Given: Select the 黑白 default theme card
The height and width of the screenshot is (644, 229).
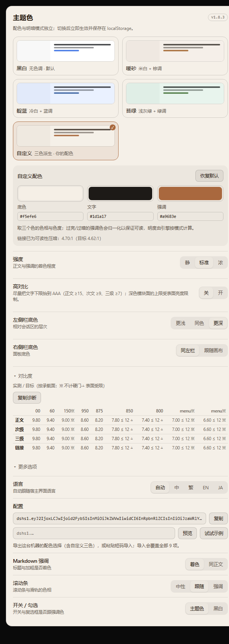Looking at the screenshot, I should (66, 56).
